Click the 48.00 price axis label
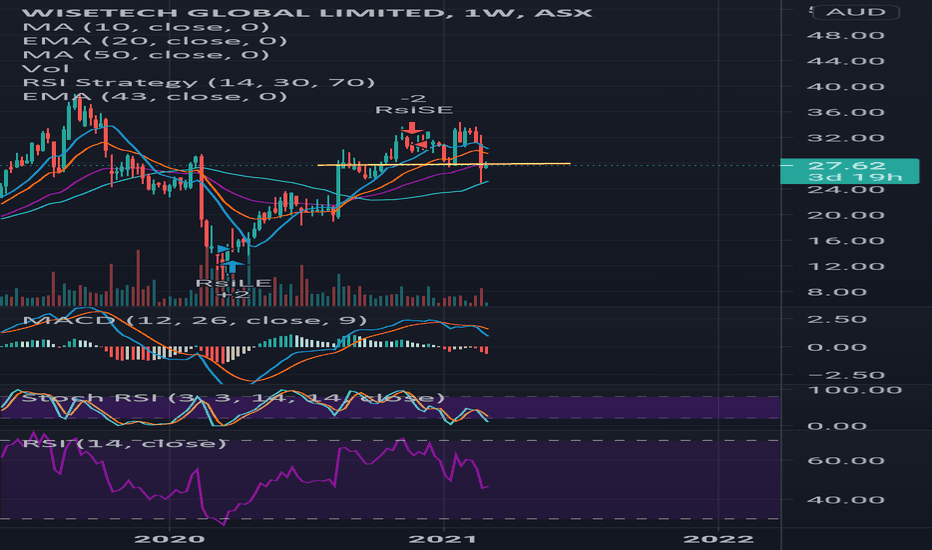Image resolution: width=932 pixels, height=550 pixels. click(845, 36)
